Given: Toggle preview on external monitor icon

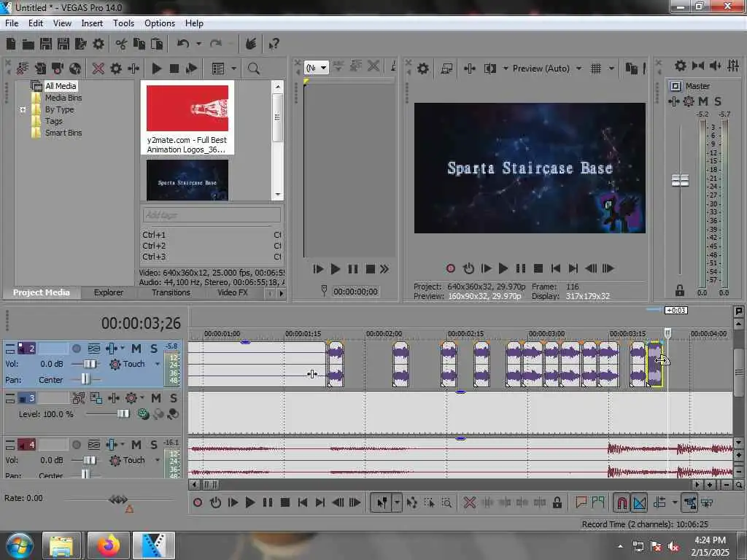Looking at the screenshot, I should (x=446, y=69).
